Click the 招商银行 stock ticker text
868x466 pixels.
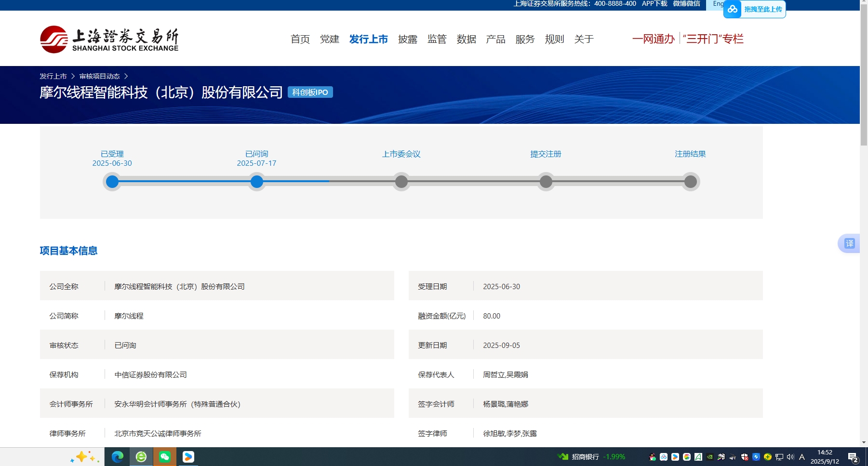(585, 456)
